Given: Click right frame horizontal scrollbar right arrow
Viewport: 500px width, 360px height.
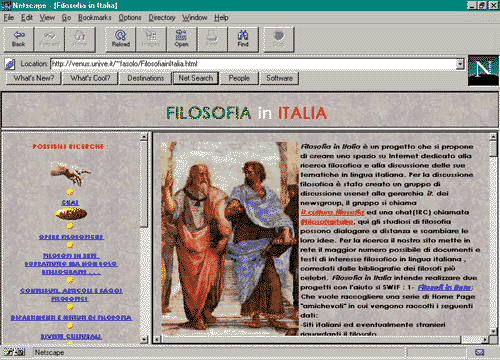Looking at the screenshot, I should tap(485, 339).
